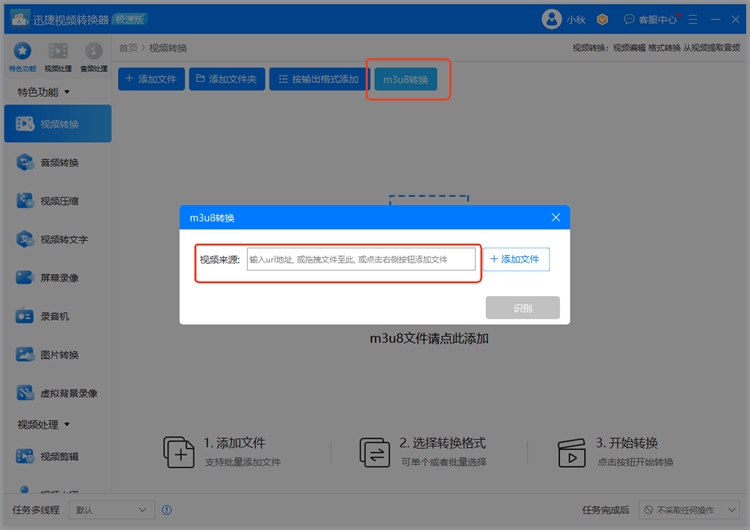Click the 极速版 edition badge
The width and height of the screenshot is (750, 530).
[x=130, y=19]
